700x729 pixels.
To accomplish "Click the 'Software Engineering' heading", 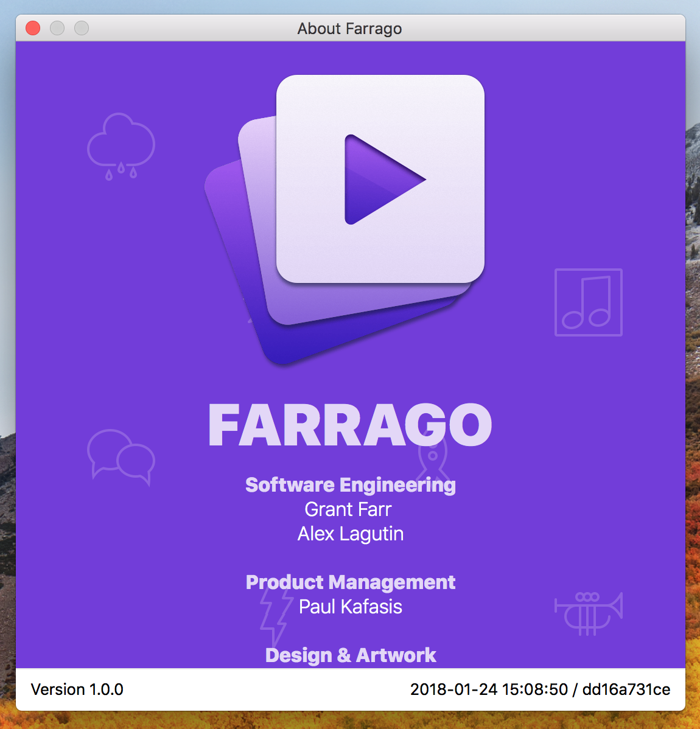I will 350,485.
